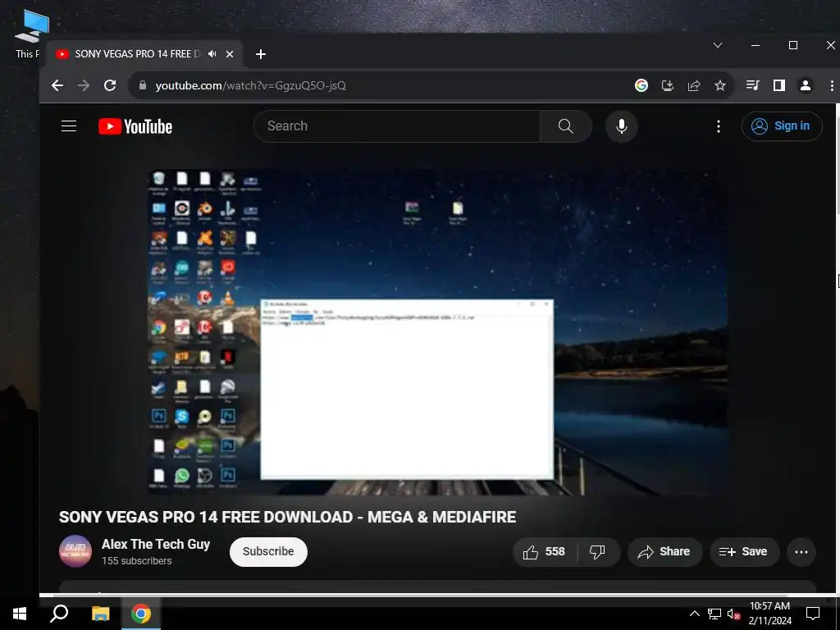Click the browser forward arrow

click(84, 85)
